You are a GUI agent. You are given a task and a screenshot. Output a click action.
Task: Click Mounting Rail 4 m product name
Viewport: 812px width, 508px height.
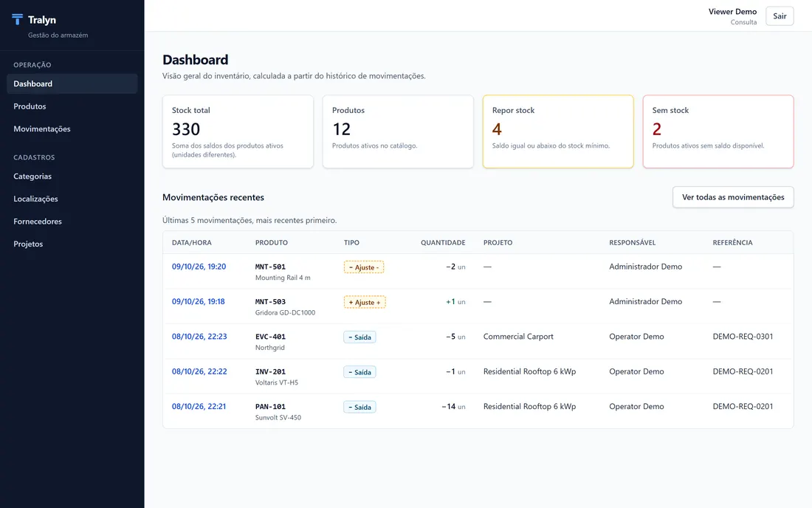283,278
